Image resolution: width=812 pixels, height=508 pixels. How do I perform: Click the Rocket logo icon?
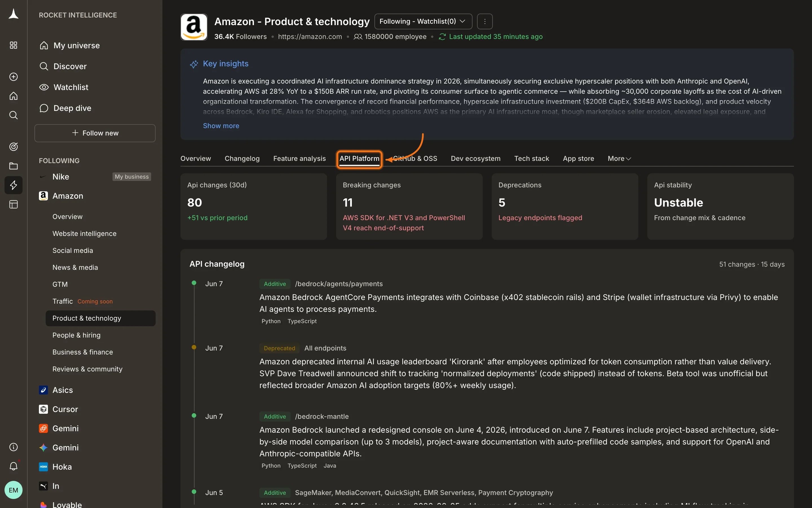point(14,14)
